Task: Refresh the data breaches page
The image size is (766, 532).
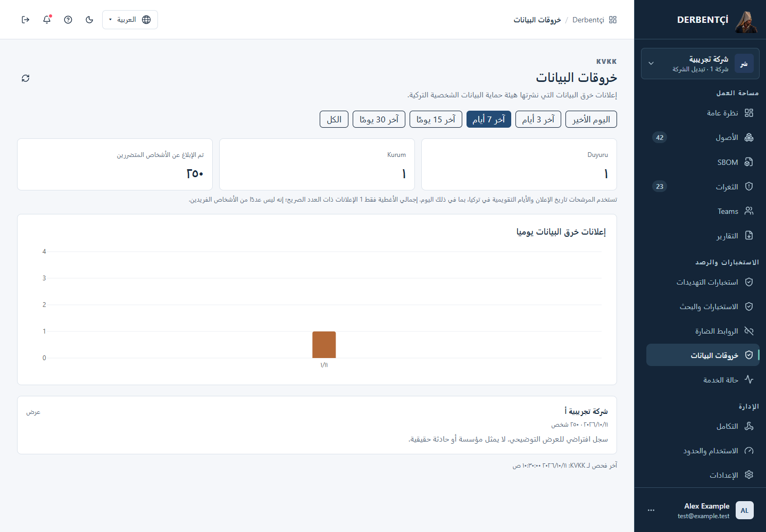Action: pos(26,78)
